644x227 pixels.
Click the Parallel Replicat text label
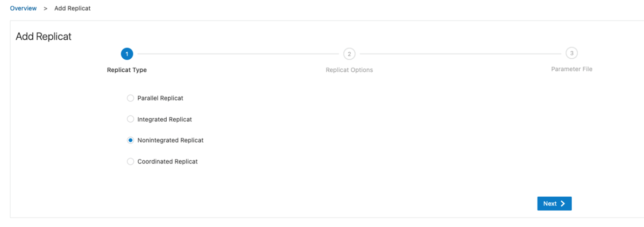160,98
